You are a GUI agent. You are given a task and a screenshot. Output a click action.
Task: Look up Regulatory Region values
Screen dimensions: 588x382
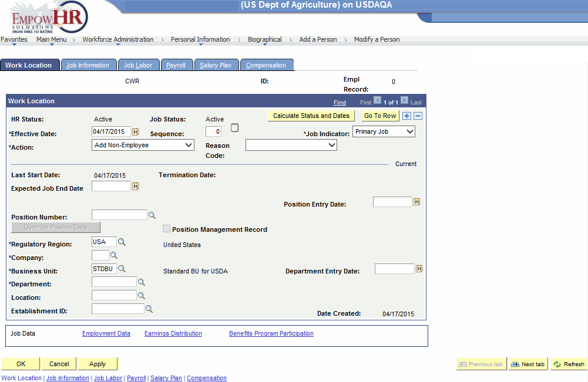[122, 242]
